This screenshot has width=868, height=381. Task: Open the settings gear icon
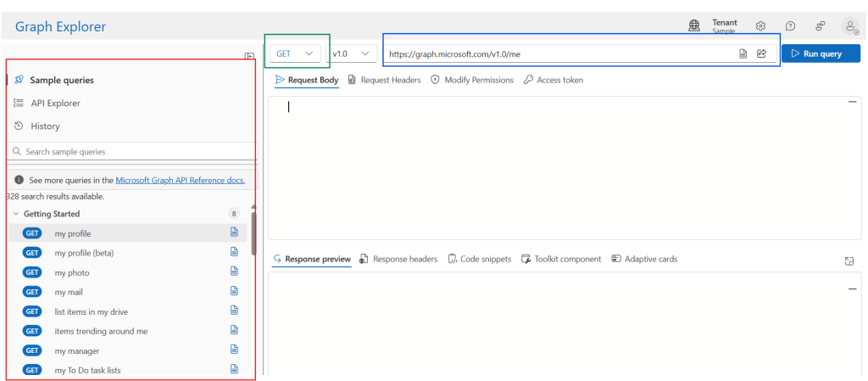point(760,26)
